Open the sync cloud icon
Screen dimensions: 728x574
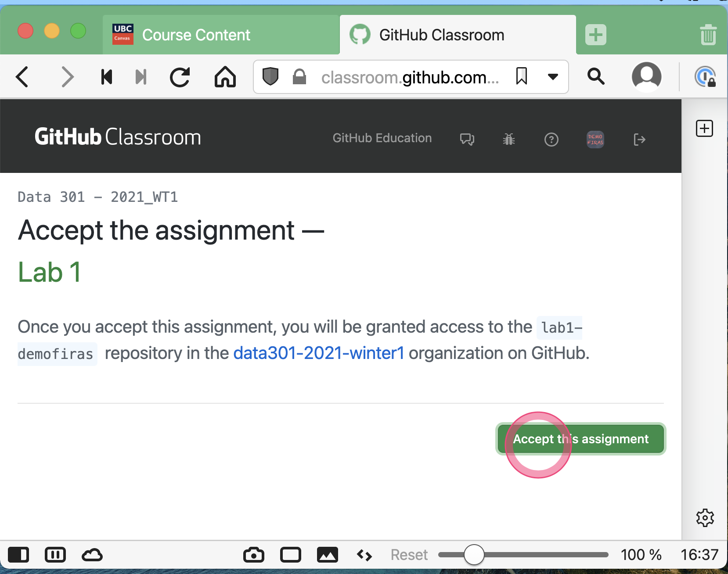[92, 555]
